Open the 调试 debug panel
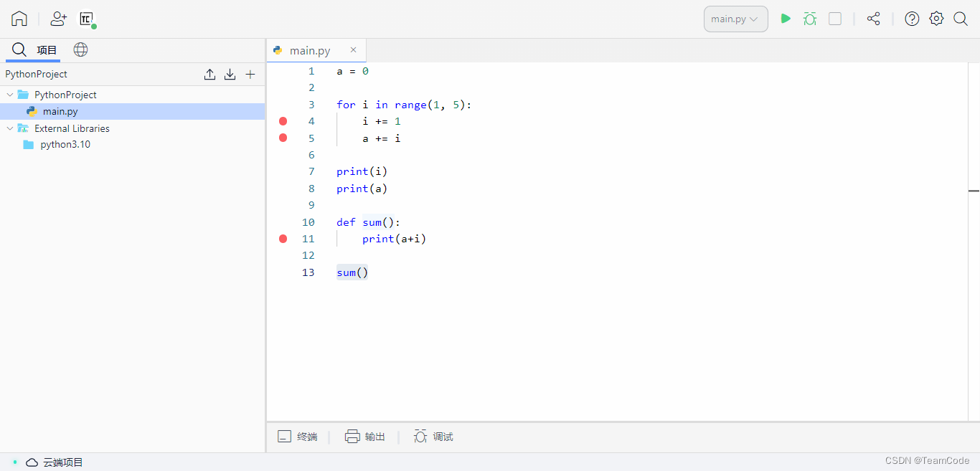The height and width of the screenshot is (471, 980). [x=433, y=437]
